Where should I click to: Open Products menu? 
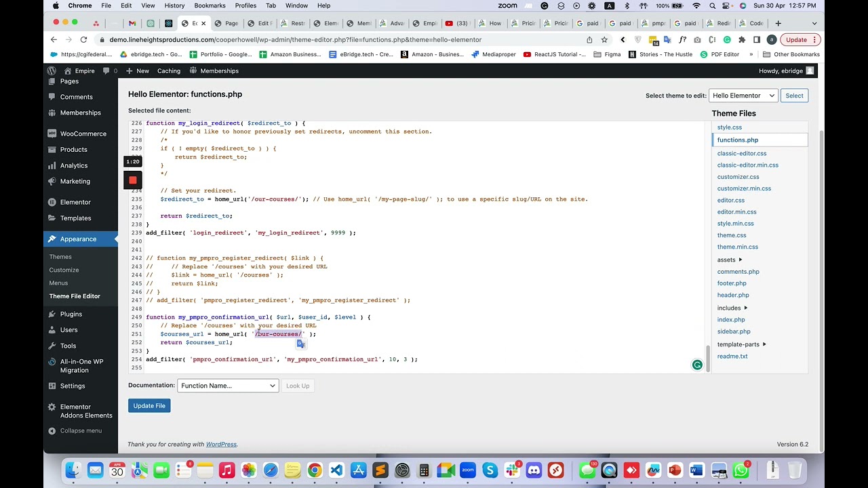[73, 149]
